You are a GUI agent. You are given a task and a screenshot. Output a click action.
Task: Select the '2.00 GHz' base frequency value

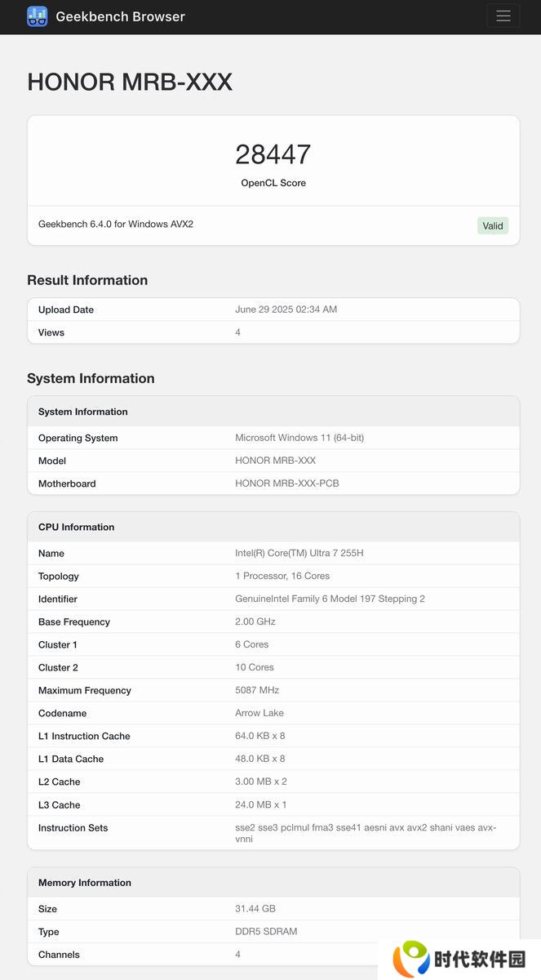coord(255,621)
